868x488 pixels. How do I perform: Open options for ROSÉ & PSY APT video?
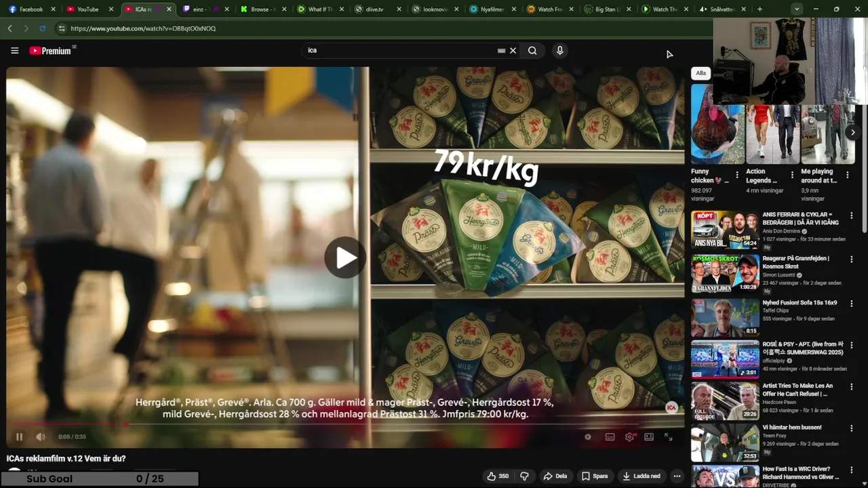(x=852, y=345)
